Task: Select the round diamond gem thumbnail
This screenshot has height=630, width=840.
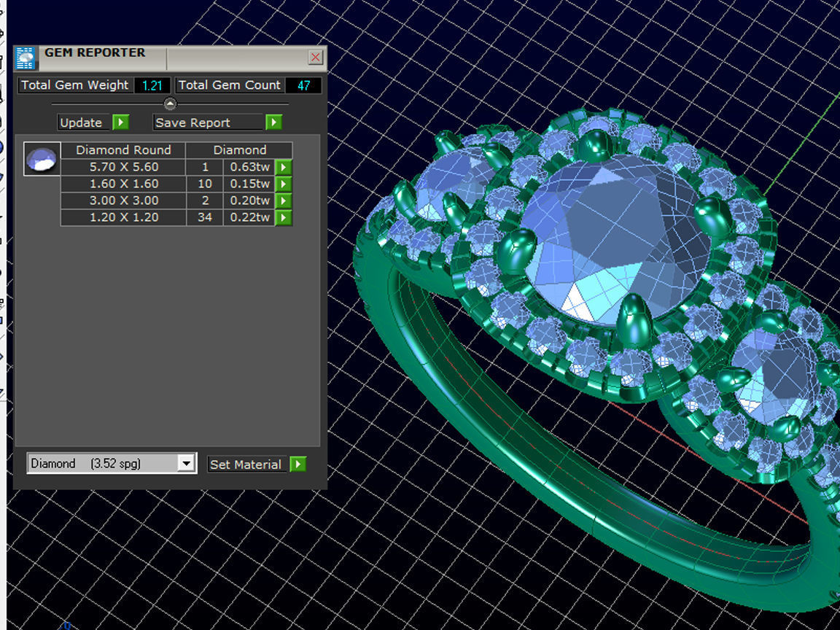Action: 42,159
